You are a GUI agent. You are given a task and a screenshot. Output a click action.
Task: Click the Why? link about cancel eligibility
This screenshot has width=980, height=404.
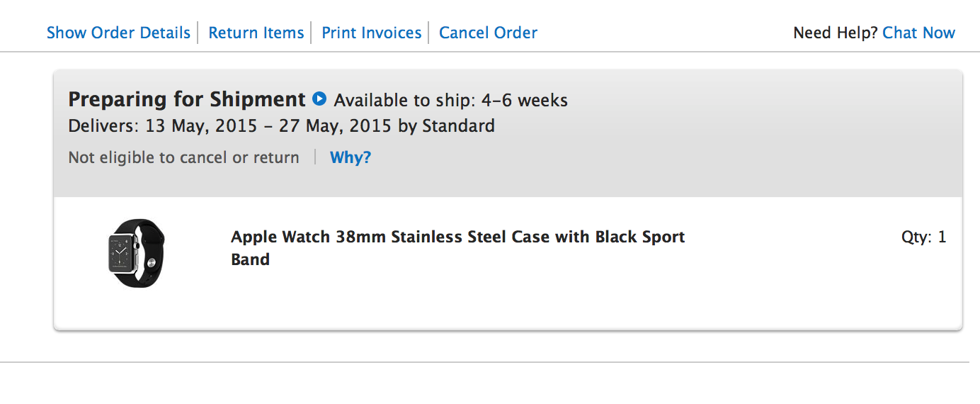point(351,157)
